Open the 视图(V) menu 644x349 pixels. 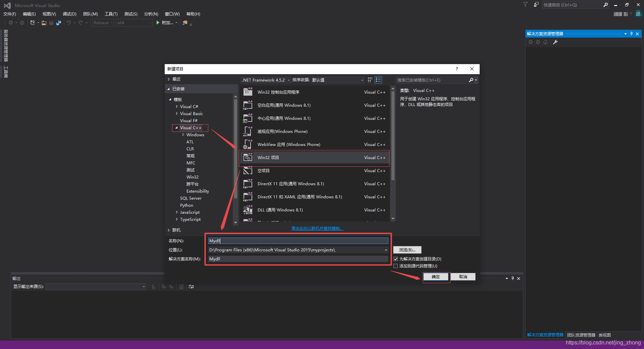[x=49, y=14]
